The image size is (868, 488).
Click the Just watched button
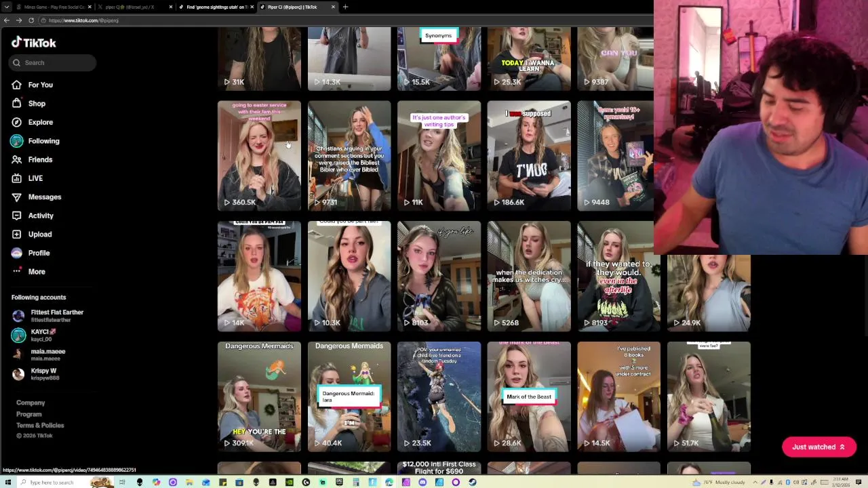[x=818, y=447]
